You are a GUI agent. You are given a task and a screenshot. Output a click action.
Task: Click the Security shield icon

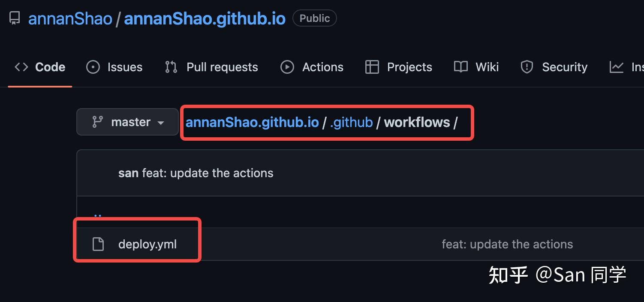pyautogui.click(x=527, y=67)
